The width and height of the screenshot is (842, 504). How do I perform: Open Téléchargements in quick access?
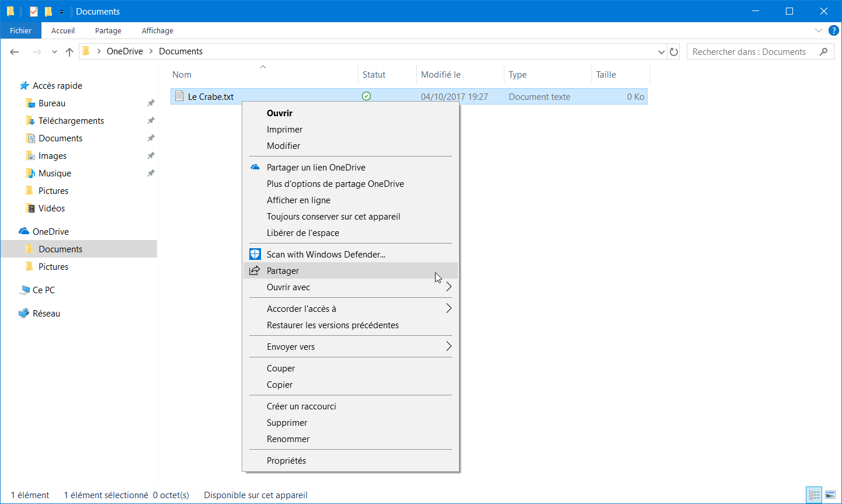click(x=71, y=121)
